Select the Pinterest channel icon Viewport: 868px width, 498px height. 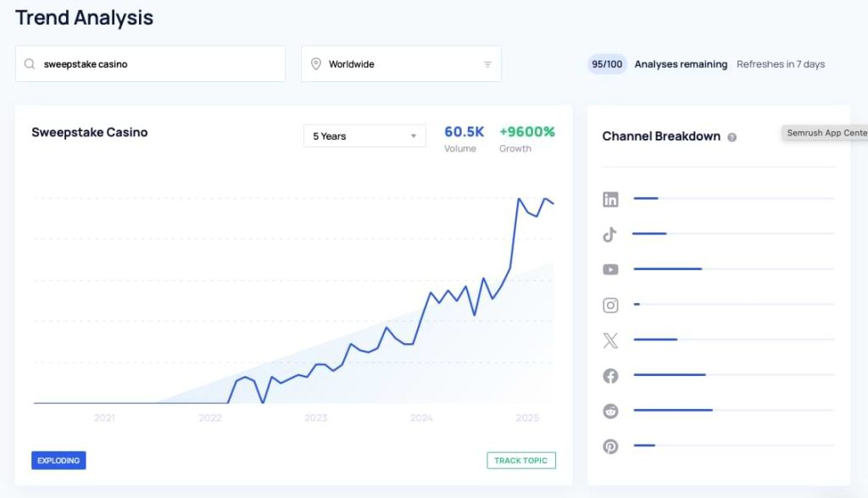pos(610,446)
